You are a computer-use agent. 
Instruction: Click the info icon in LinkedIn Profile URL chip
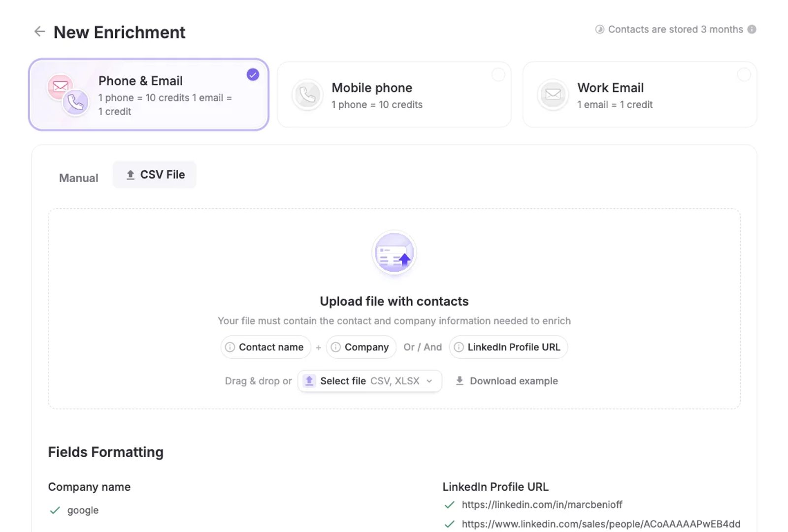coord(459,347)
